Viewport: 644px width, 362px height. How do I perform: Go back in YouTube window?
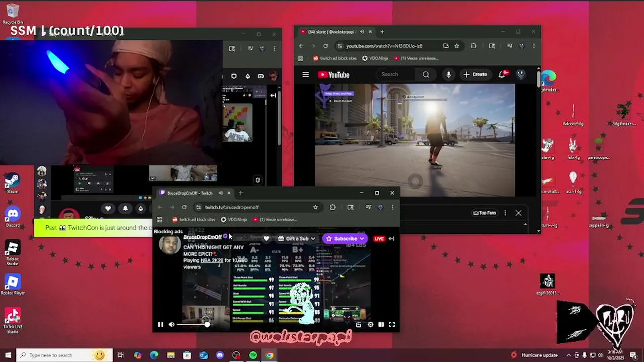point(301,46)
